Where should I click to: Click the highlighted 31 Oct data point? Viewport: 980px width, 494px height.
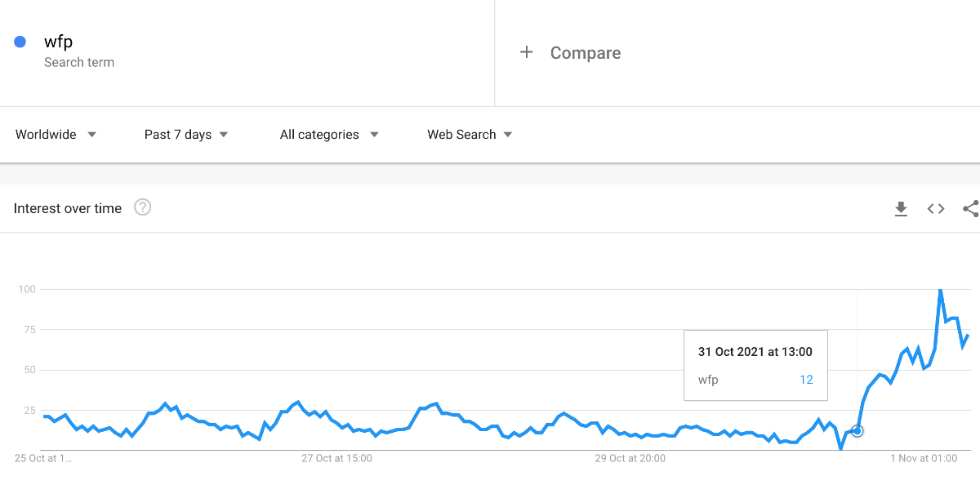point(857,431)
